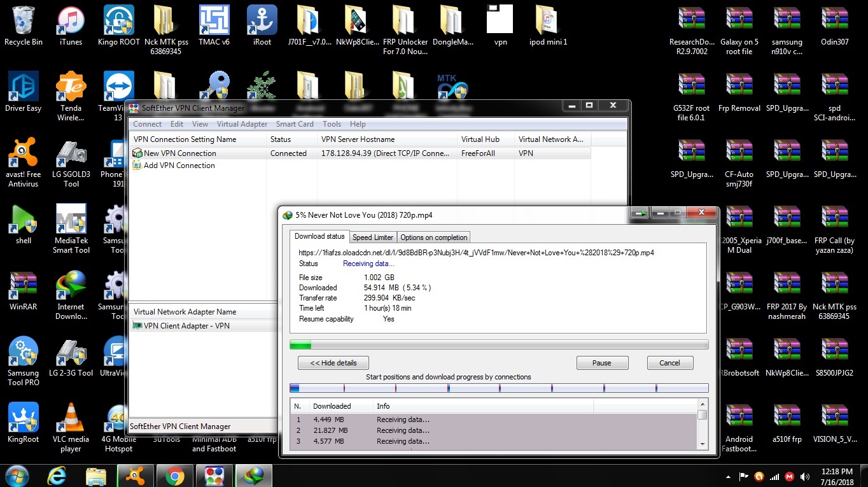Open the Kingo ROOT shortcut
The image size is (868, 487).
tap(119, 25)
